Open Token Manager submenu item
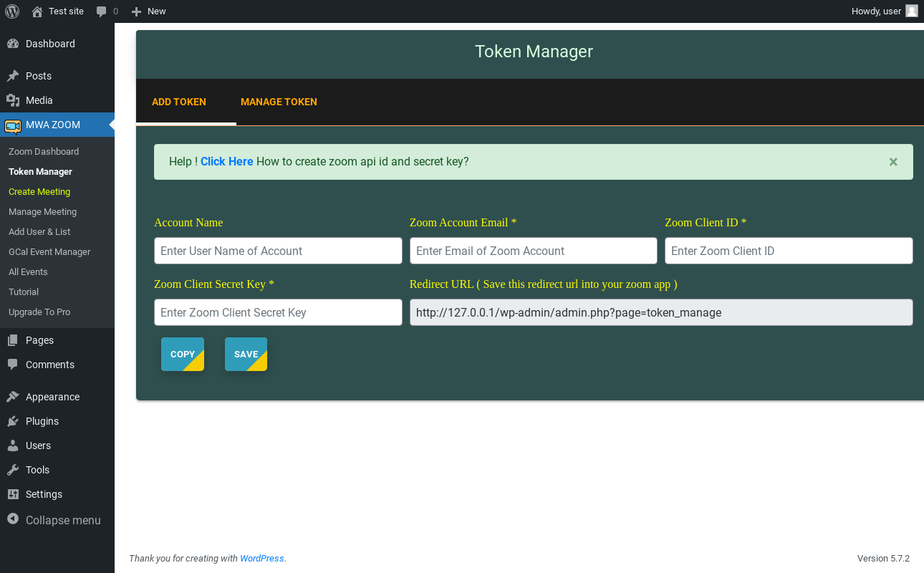 point(40,172)
